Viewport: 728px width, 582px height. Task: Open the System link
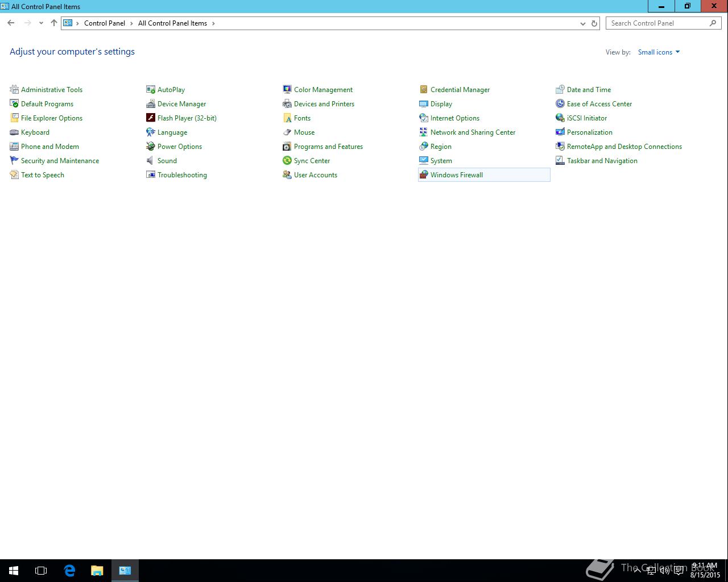441,161
